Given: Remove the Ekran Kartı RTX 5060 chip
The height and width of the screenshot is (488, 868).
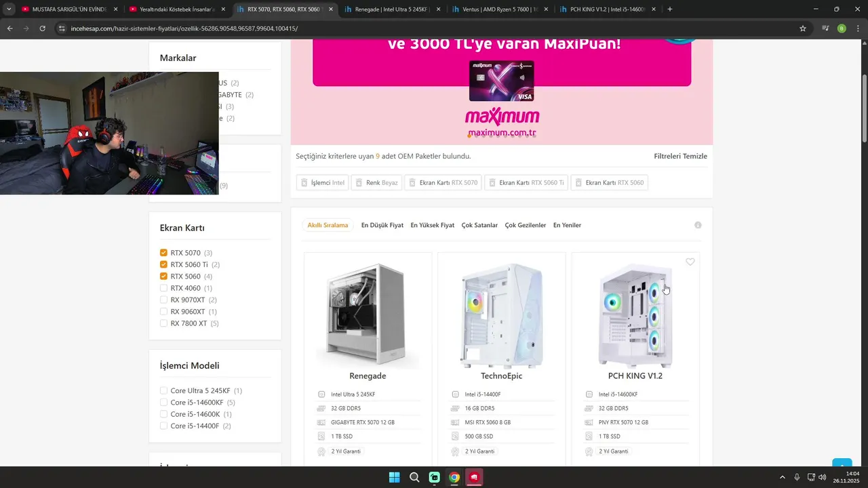Looking at the screenshot, I should click(610, 183).
